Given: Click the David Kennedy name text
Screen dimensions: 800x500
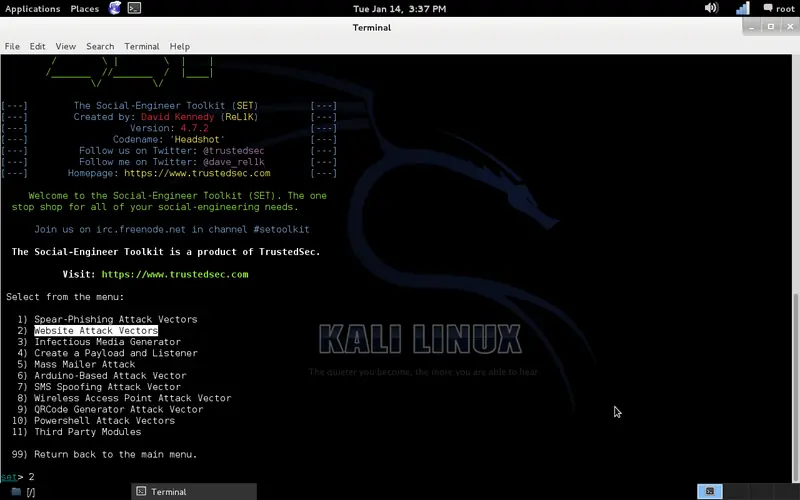Looking at the screenshot, I should pyautogui.click(x=178, y=117).
